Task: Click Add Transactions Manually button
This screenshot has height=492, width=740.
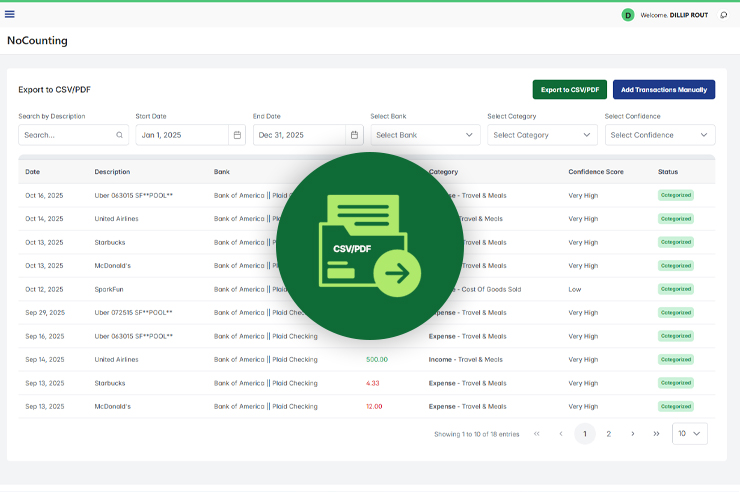Action: tap(664, 90)
